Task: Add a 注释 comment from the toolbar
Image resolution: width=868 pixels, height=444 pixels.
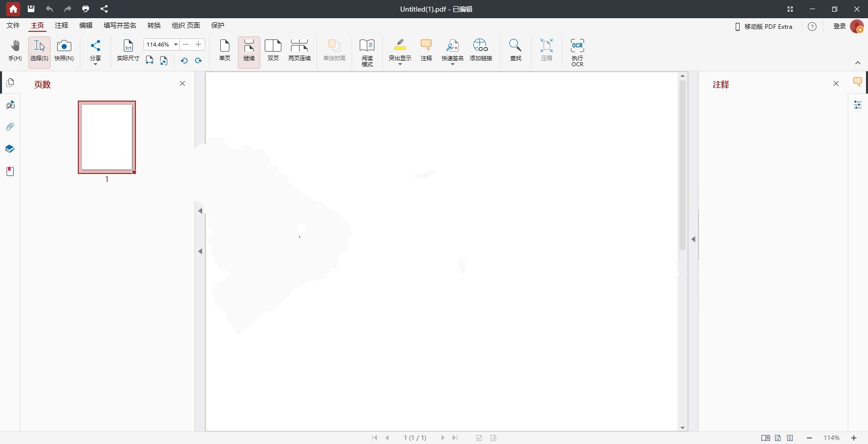Action: [426, 51]
